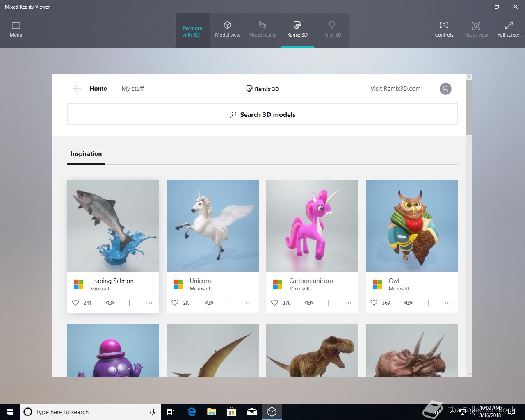Like the Leaping Salmon model

[75, 303]
